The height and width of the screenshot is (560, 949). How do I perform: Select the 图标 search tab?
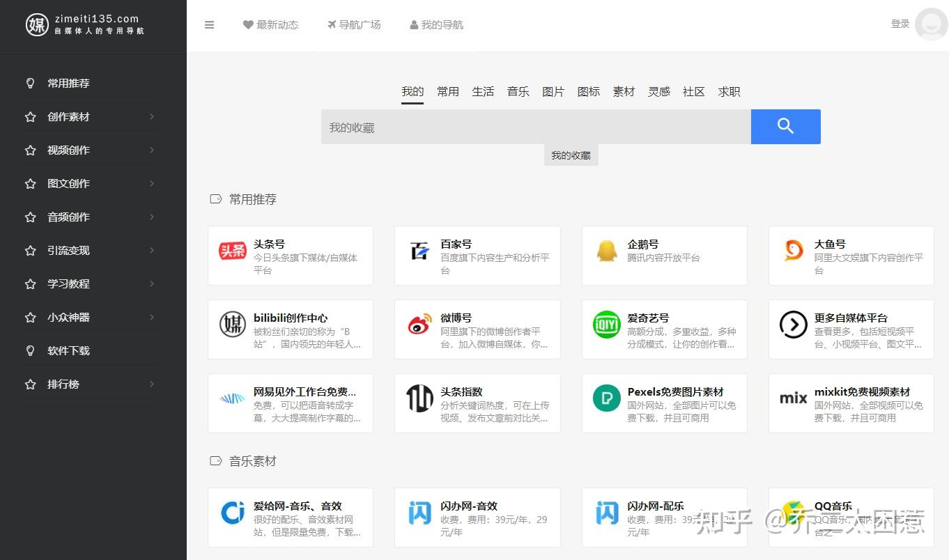(589, 91)
